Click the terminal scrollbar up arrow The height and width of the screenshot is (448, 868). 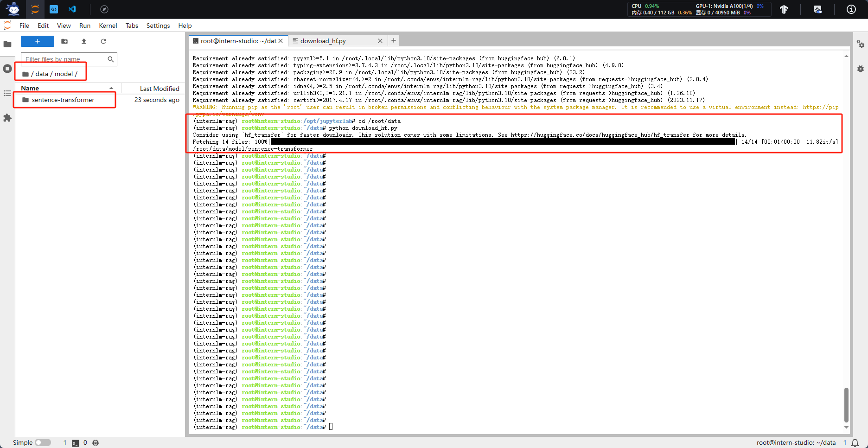(846, 56)
